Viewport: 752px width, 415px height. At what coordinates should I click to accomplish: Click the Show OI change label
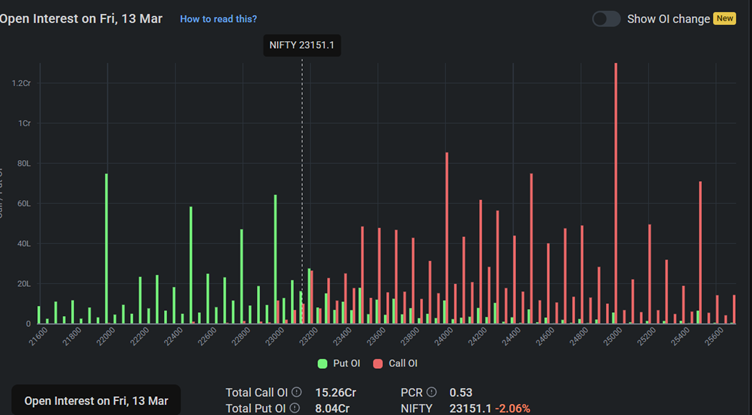667,19
